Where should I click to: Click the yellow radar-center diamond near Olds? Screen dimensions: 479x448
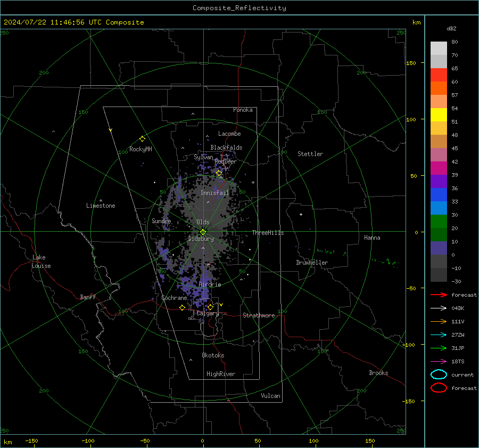(203, 232)
